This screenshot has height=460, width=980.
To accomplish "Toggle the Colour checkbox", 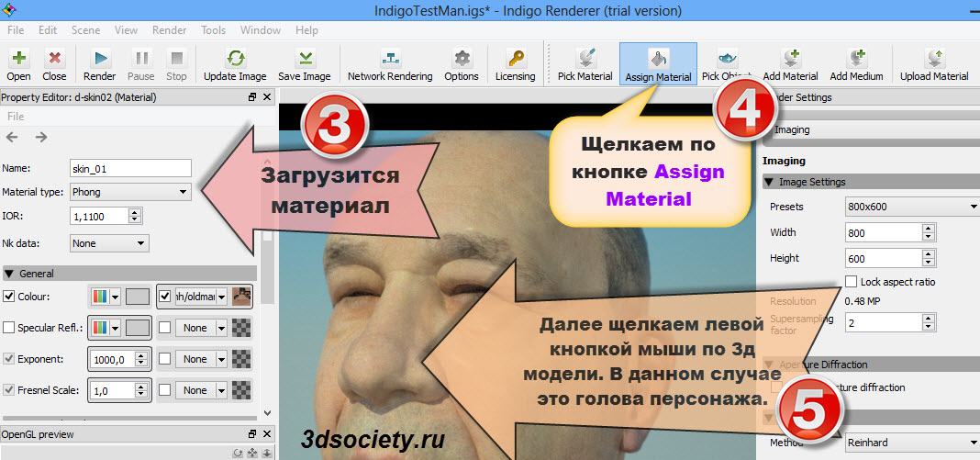I will pos(9,297).
